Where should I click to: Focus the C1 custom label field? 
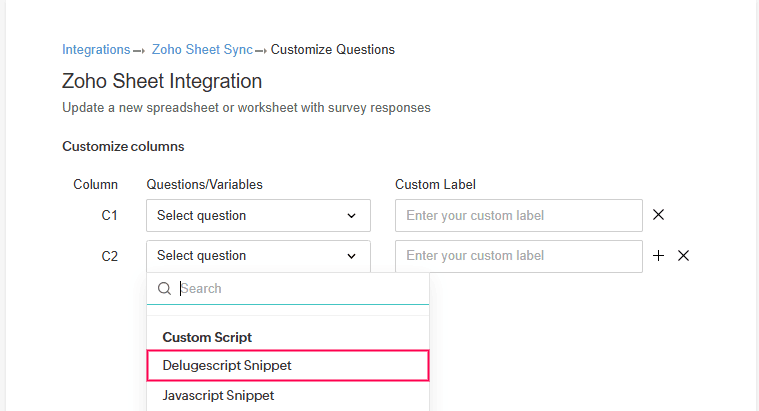tap(518, 216)
